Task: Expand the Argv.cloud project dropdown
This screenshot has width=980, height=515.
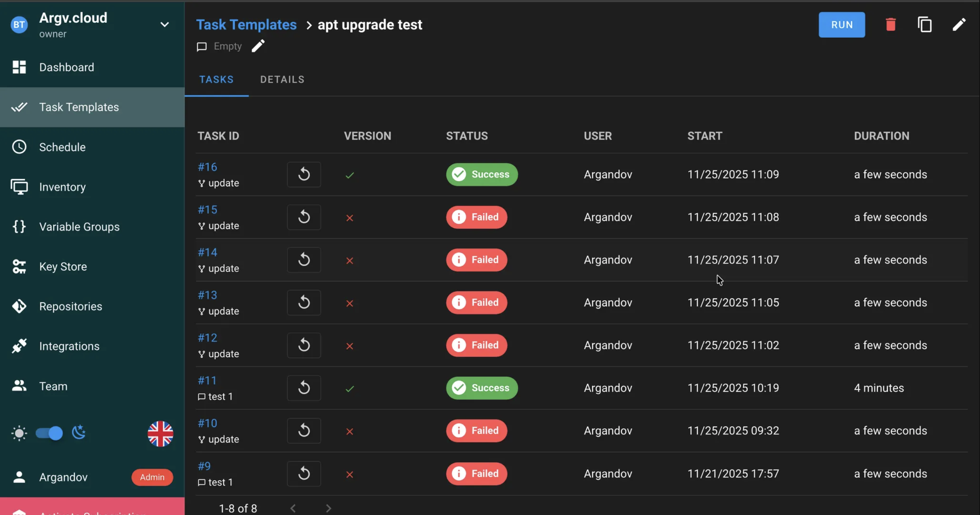Action: click(165, 25)
